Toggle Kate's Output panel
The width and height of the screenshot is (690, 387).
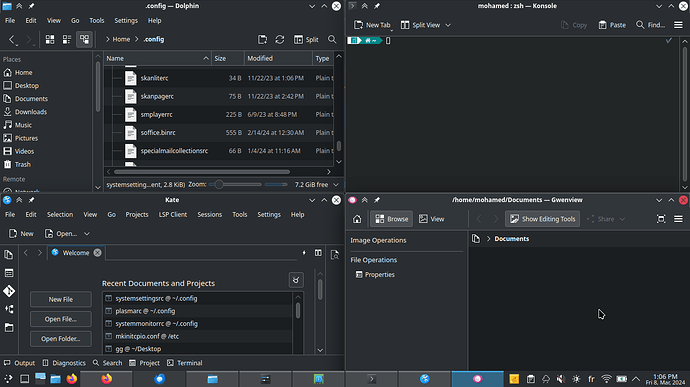pyautogui.click(x=19, y=363)
